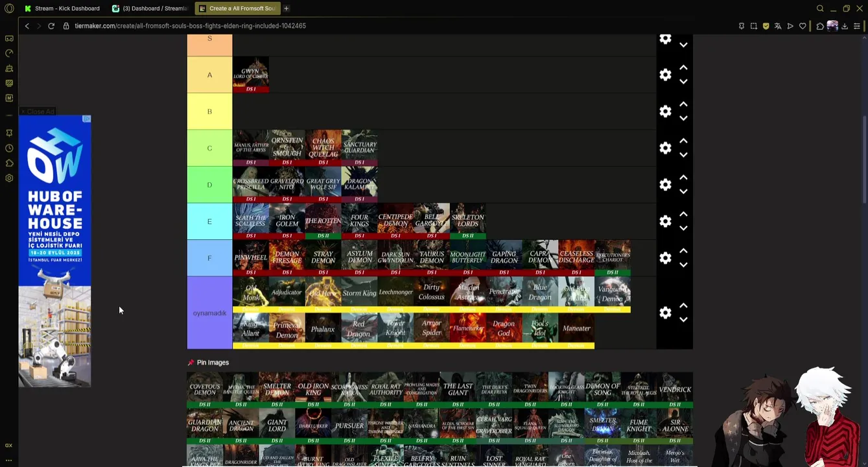
Task: Click the translate page icon
Action: 778,26
